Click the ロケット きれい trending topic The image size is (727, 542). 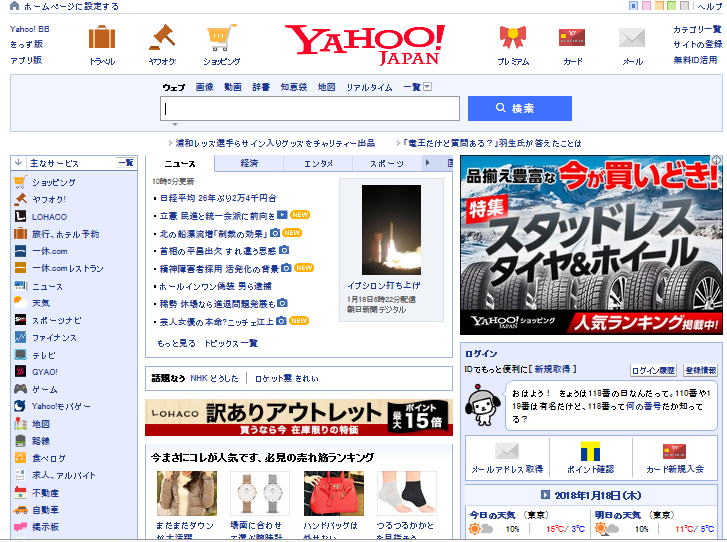click(x=287, y=378)
